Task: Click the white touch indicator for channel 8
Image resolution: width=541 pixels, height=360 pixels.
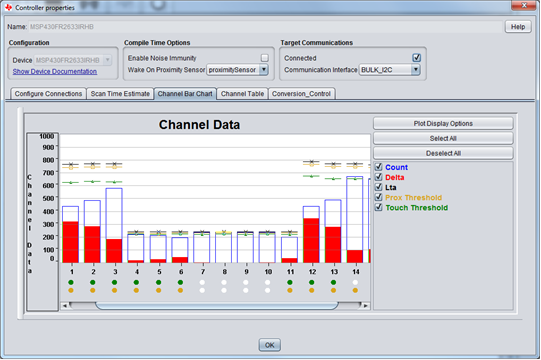Action: pos(224,282)
